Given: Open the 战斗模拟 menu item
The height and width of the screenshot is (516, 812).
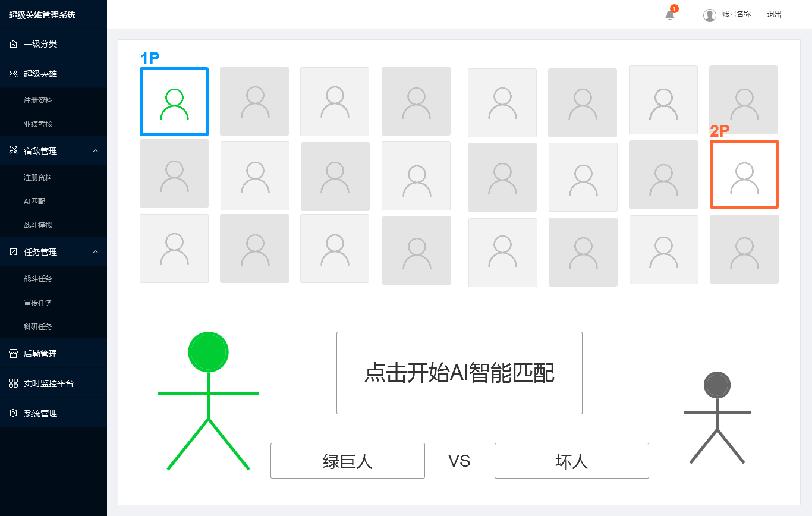Looking at the screenshot, I should coord(37,225).
